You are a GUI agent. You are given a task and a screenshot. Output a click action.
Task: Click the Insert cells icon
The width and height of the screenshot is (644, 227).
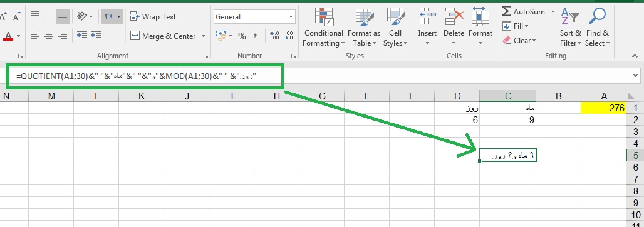pyautogui.click(x=427, y=17)
